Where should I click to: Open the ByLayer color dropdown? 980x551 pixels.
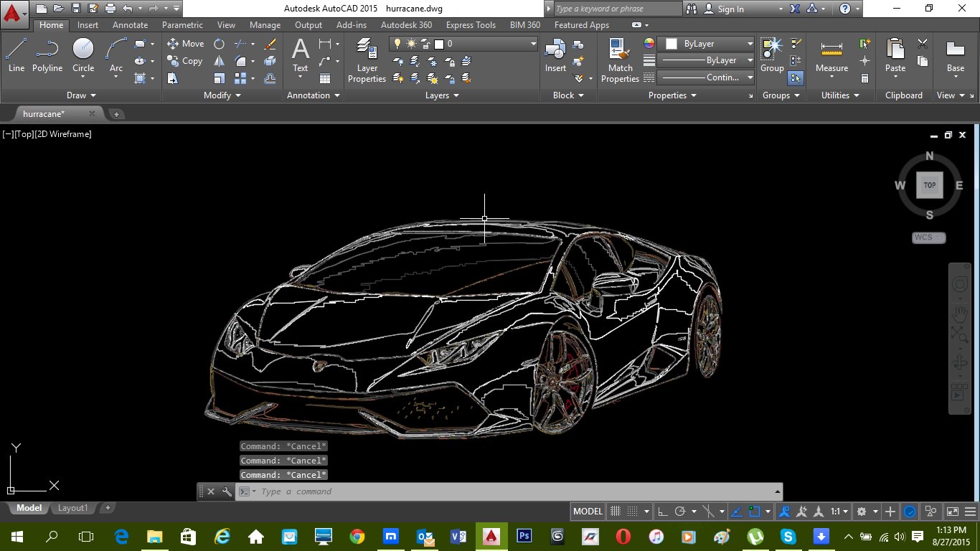coord(706,44)
